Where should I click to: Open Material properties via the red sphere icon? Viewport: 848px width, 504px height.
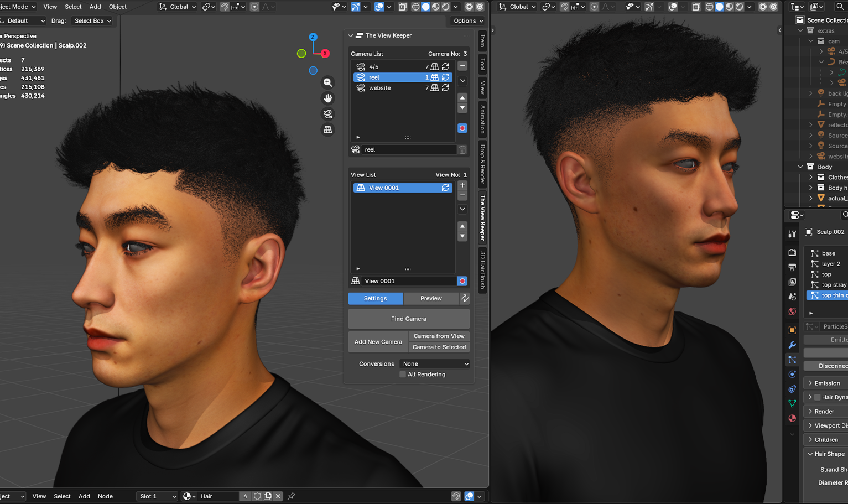tap(792, 418)
